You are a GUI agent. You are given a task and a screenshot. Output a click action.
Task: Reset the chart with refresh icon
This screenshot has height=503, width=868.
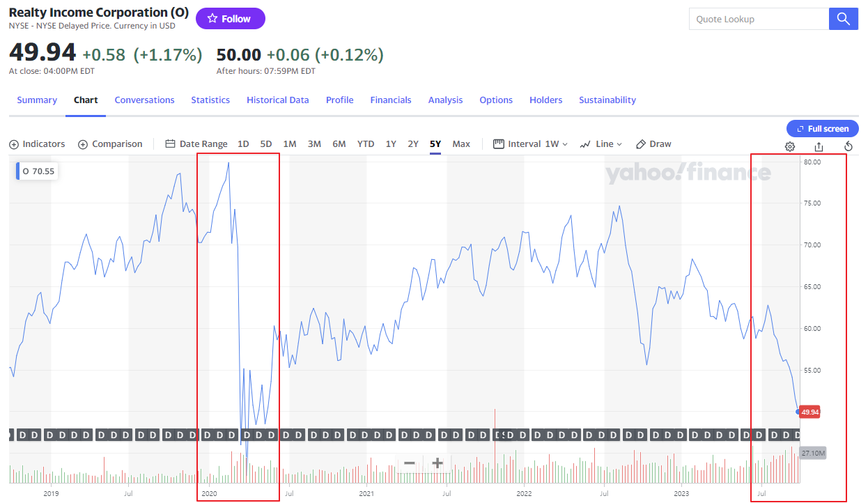pos(848,146)
